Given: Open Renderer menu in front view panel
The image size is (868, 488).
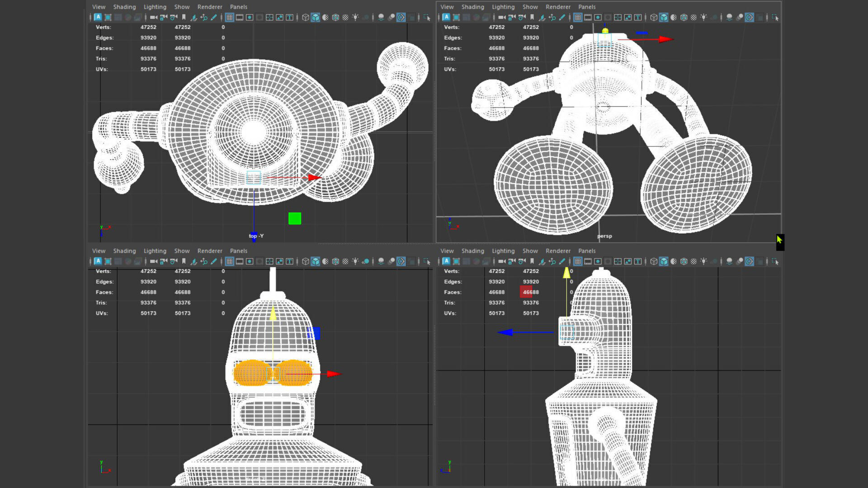Looking at the screenshot, I should [x=210, y=251].
